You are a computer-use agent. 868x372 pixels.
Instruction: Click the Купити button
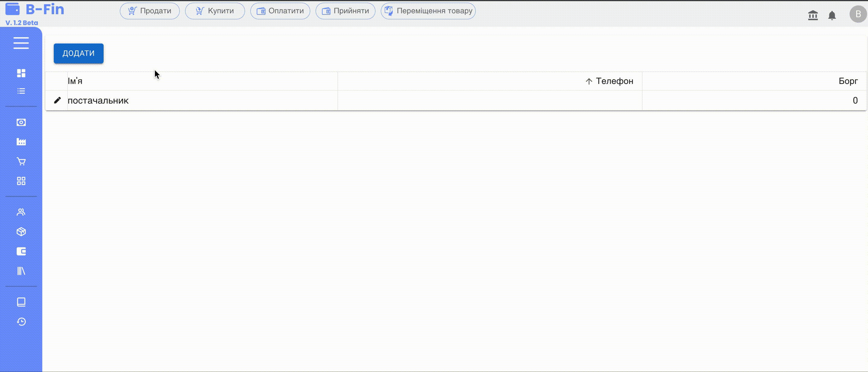[215, 11]
